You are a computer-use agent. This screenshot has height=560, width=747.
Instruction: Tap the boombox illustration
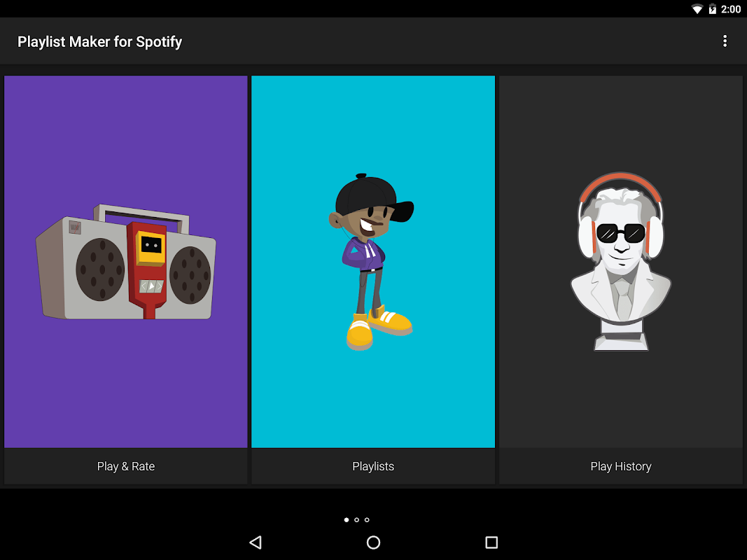(x=126, y=263)
